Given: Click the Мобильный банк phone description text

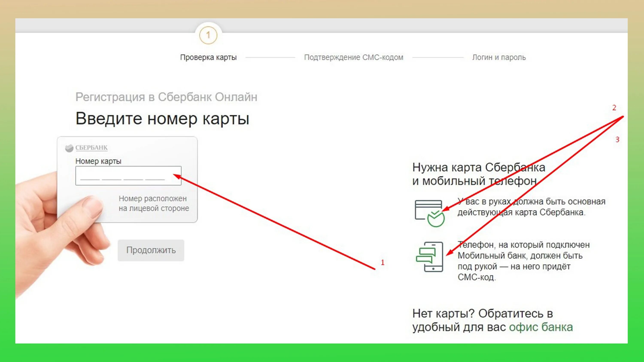Looking at the screenshot, I should [x=524, y=261].
